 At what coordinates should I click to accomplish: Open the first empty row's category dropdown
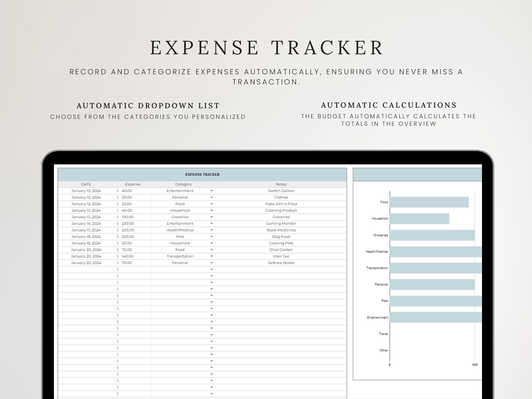pyautogui.click(x=212, y=269)
